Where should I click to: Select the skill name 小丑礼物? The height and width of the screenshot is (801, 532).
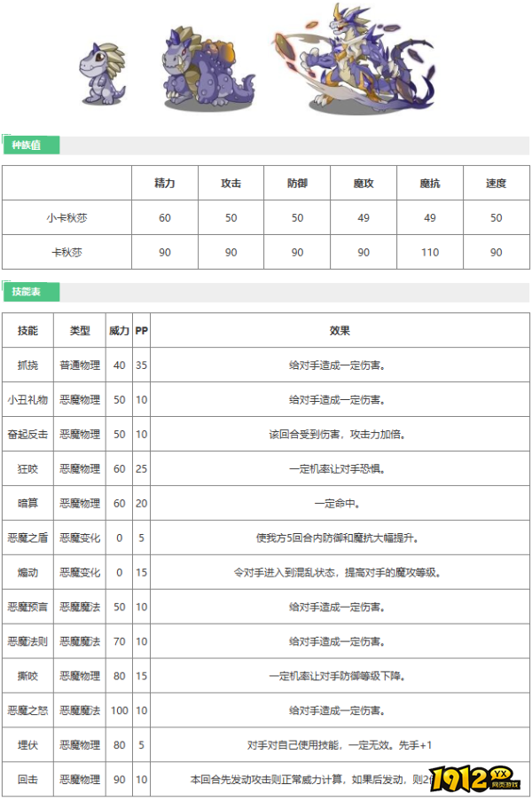point(27,400)
